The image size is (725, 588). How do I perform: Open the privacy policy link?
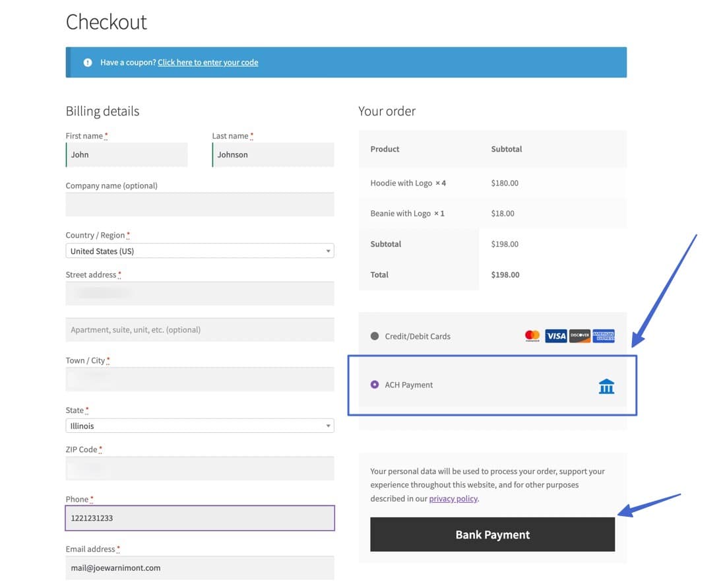(453, 498)
